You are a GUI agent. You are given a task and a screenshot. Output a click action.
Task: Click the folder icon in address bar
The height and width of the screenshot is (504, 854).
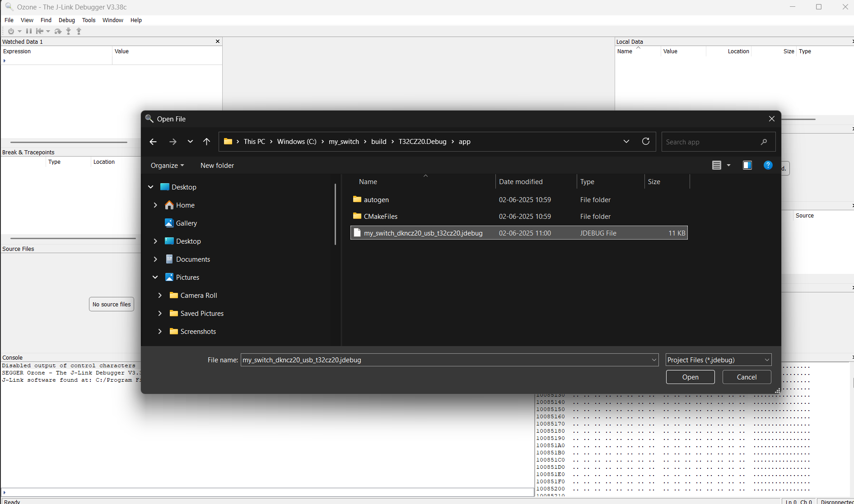tap(228, 141)
